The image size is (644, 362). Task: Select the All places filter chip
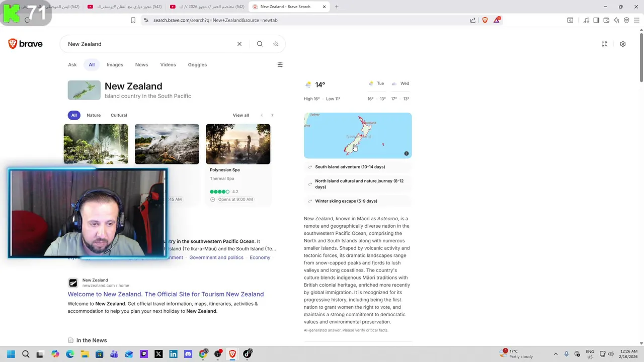74,115
